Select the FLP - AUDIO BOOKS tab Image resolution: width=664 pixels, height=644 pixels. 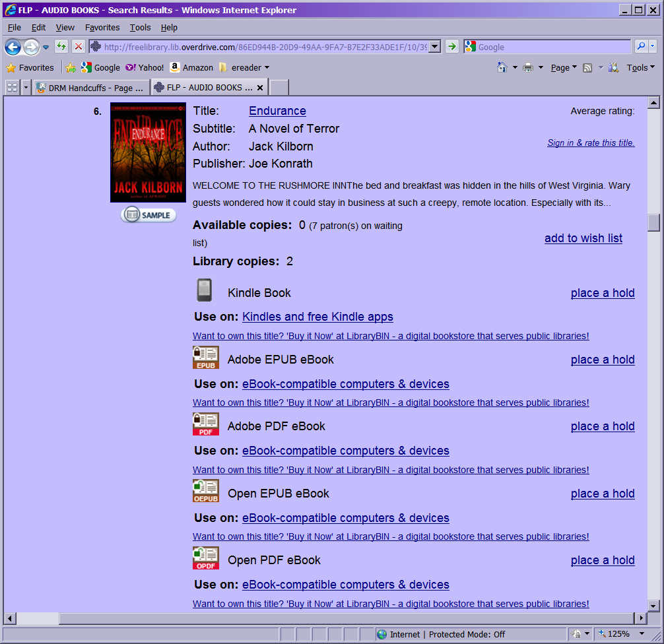coord(205,87)
